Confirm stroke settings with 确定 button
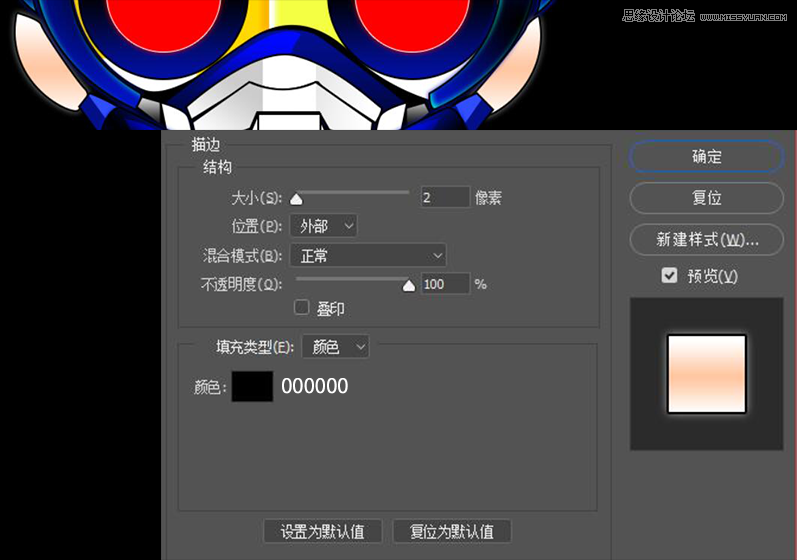 click(706, 157)
